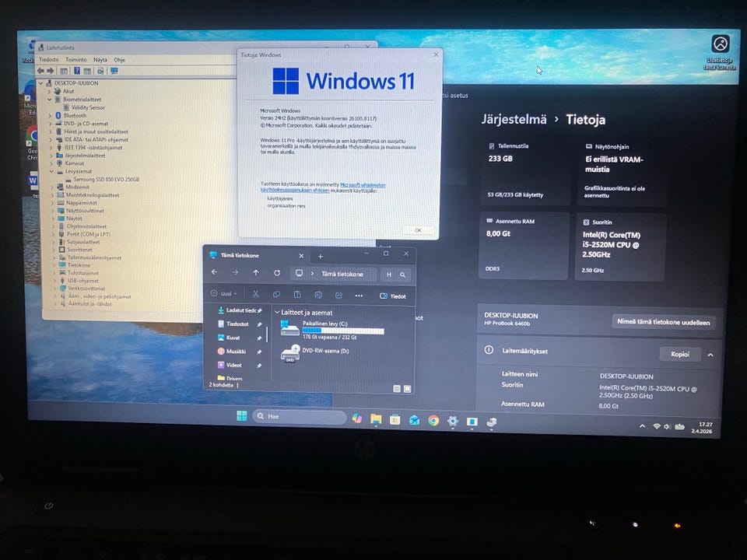Viewport: 747px width, 560px height.
Task: Open the Microsoft-ohjelmiston käyttöoikeussopimus link
Action: (x=322, y=187)
